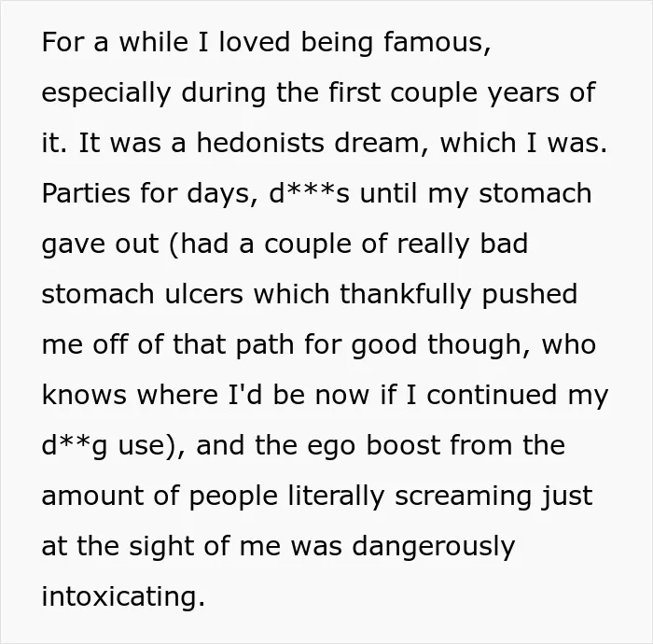Image resolution: width=653 pixels, height=644 pixels.
Task: Click the word 'hedonists' in the text
Action: pos(260,143)
